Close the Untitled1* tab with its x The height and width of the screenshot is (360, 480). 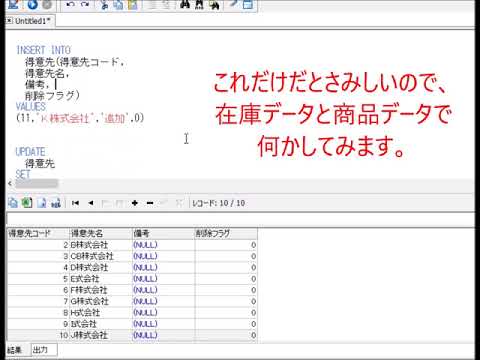tap(9, 20)
